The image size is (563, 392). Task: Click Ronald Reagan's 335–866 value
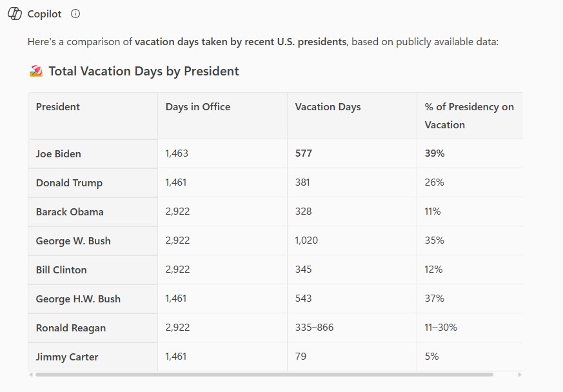(314, 328)
